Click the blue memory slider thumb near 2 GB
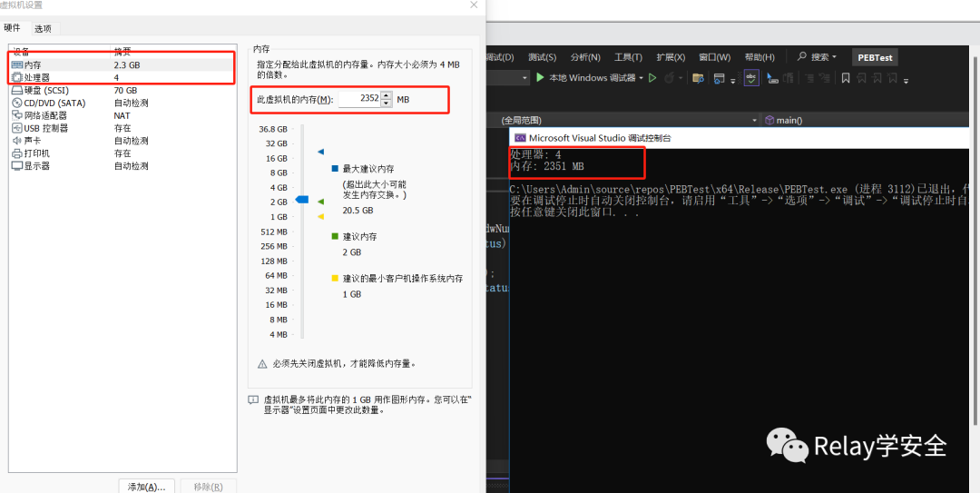Image resolution: width=980 pixels, height=493 pixels. click(302, 200)
